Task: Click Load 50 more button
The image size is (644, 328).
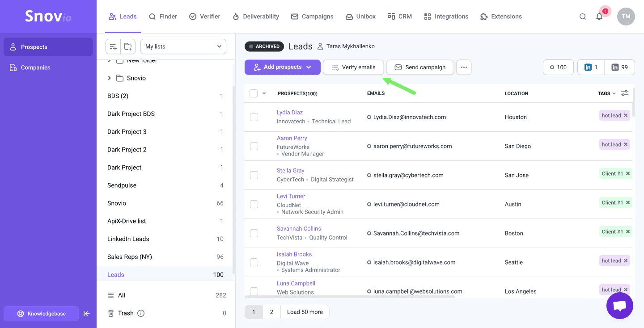Action: pyautogui.click(x=305, y=312)
